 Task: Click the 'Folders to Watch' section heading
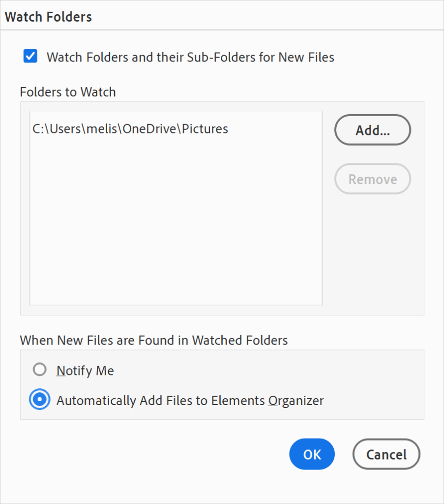[x=68, y=92]
